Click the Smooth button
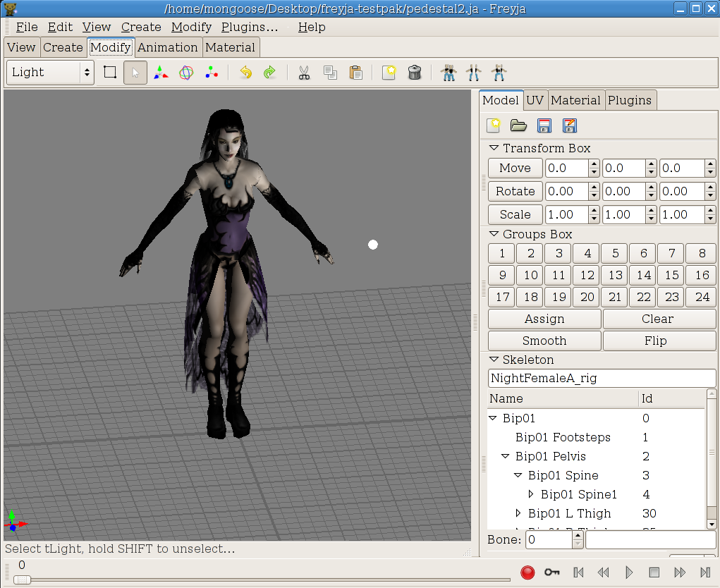720x588 pixels. coord(544,341)
